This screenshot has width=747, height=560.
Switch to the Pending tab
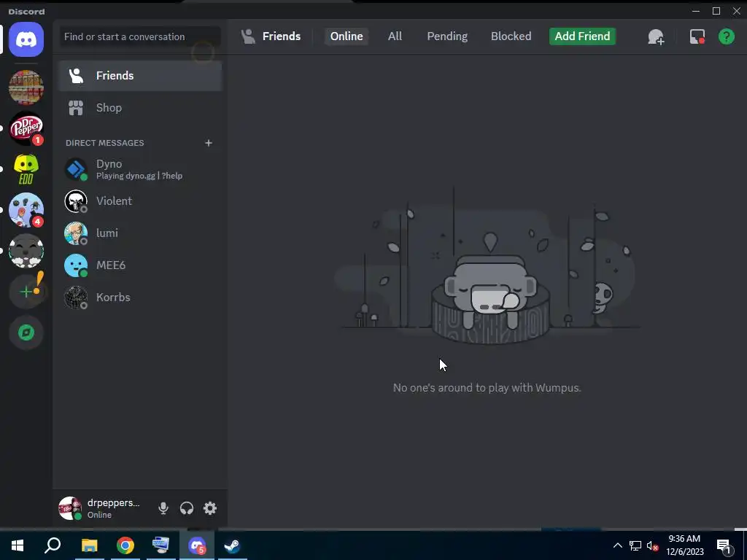click(447, 36)
